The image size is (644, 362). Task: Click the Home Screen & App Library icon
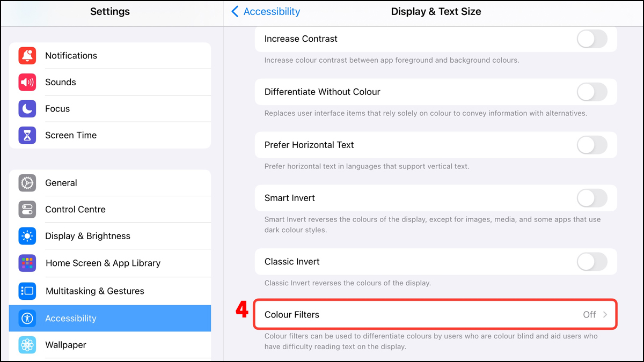(27, 263)
